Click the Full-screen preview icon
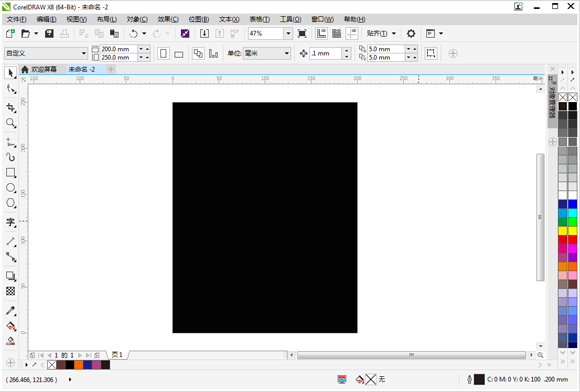 coord(302,34)
